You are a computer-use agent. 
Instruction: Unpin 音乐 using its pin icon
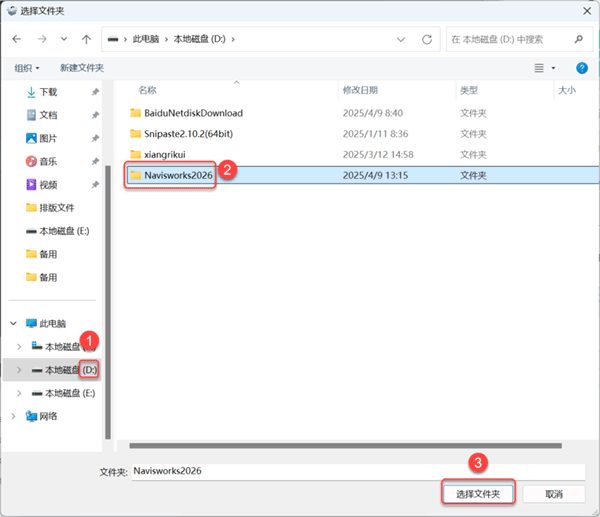coord(95,161)
